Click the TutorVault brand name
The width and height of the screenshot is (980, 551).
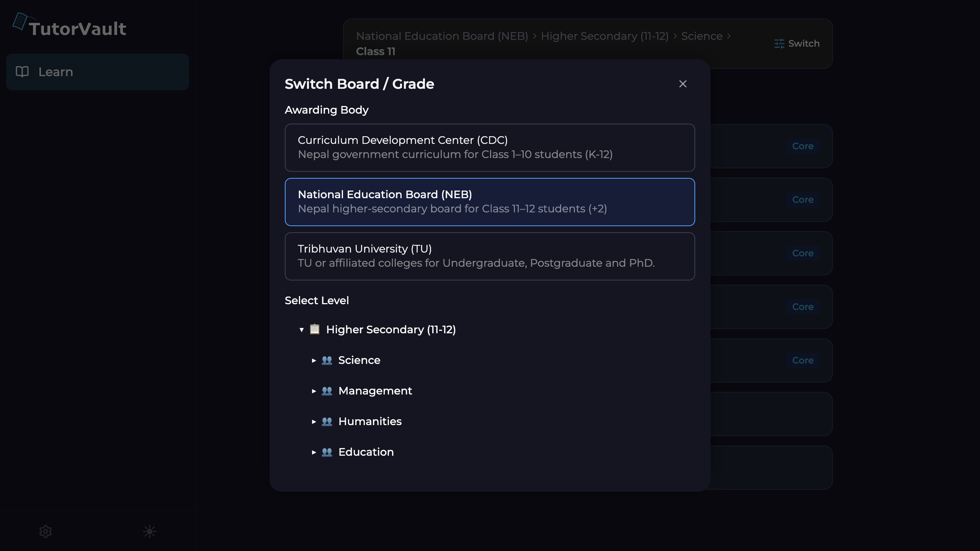click(x=77, y=29)
